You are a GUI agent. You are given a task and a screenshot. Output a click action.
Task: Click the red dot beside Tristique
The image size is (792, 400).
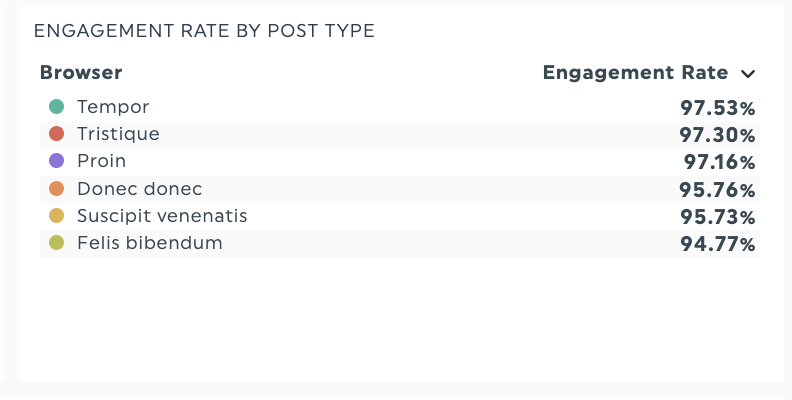click(x=56, y=134)
